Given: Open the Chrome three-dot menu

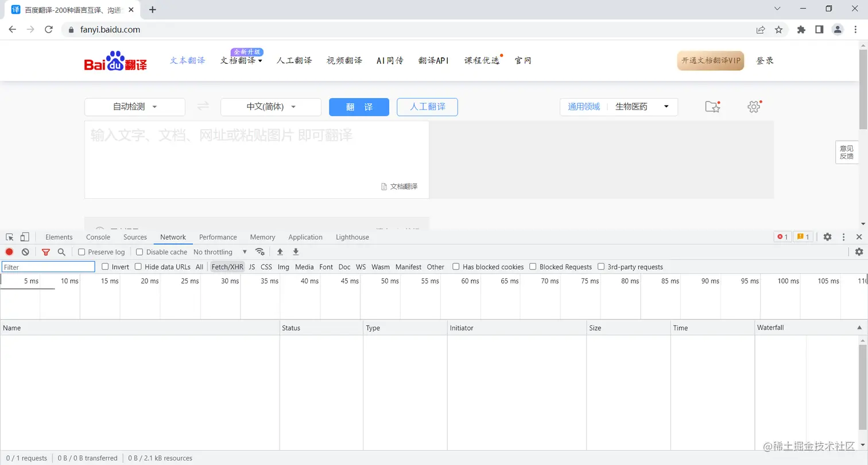Looking at the screenshot, I should point(855,30).
